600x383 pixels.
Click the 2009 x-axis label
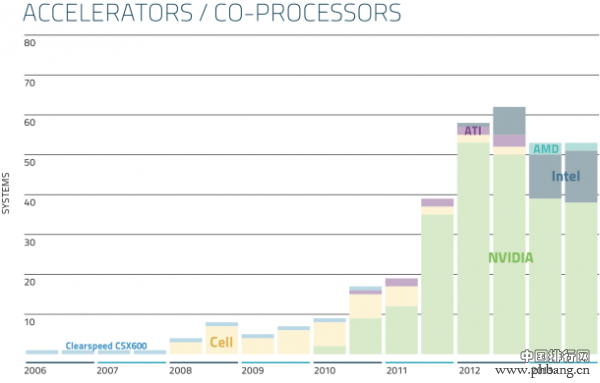[x=253, y=370]
